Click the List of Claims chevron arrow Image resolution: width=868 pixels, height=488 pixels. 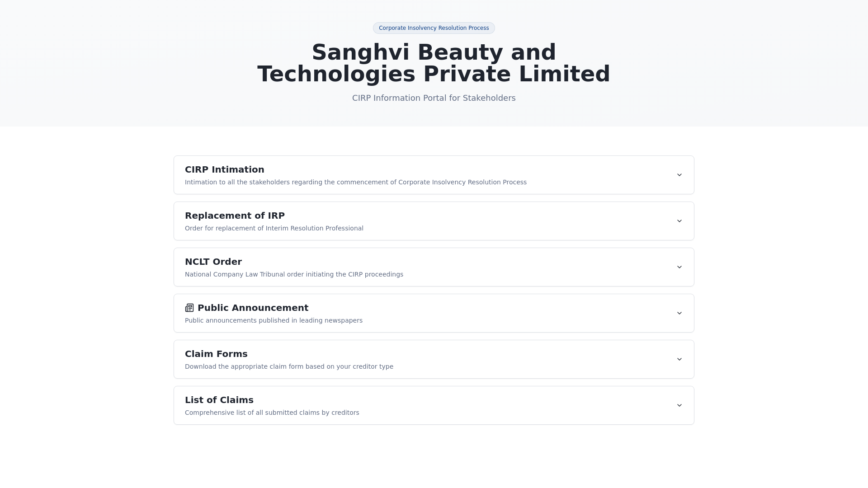[x=679, y=405]
